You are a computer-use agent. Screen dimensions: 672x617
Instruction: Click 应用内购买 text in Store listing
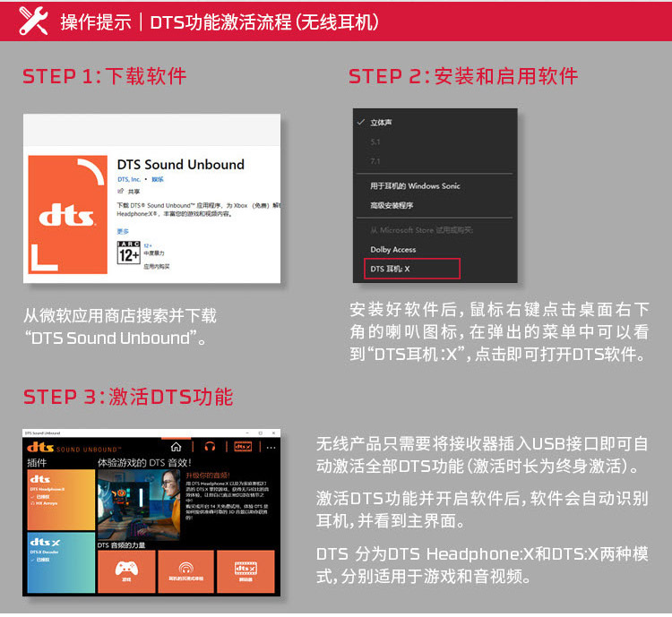tap(157, 267)
